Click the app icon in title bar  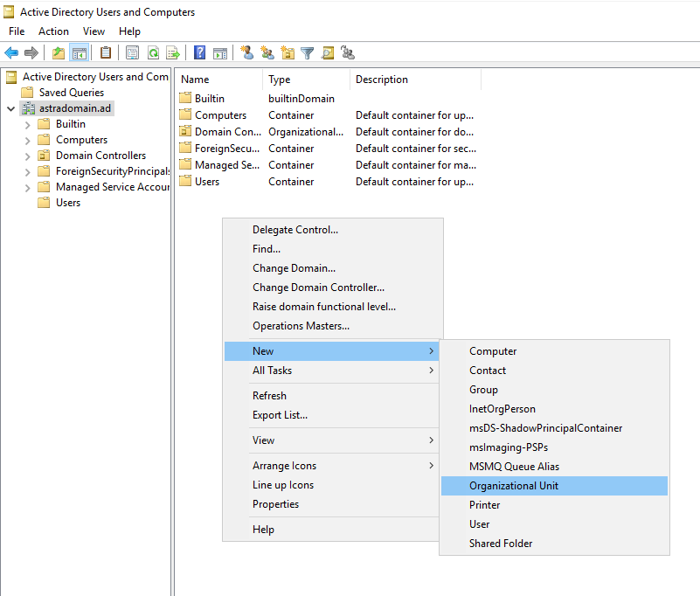pos(9,12)
